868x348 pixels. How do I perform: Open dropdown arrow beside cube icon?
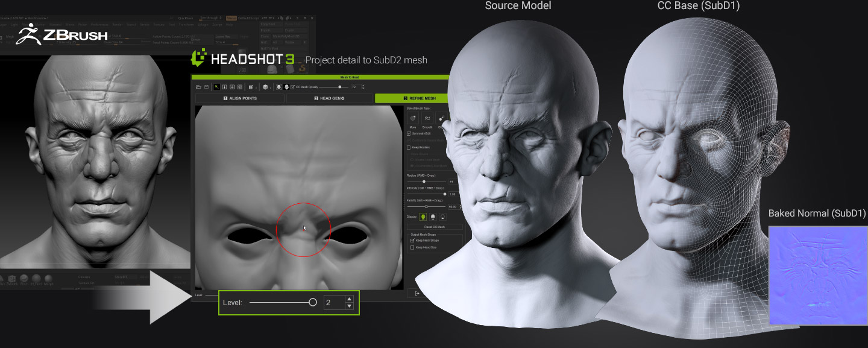tap(271, 88)
